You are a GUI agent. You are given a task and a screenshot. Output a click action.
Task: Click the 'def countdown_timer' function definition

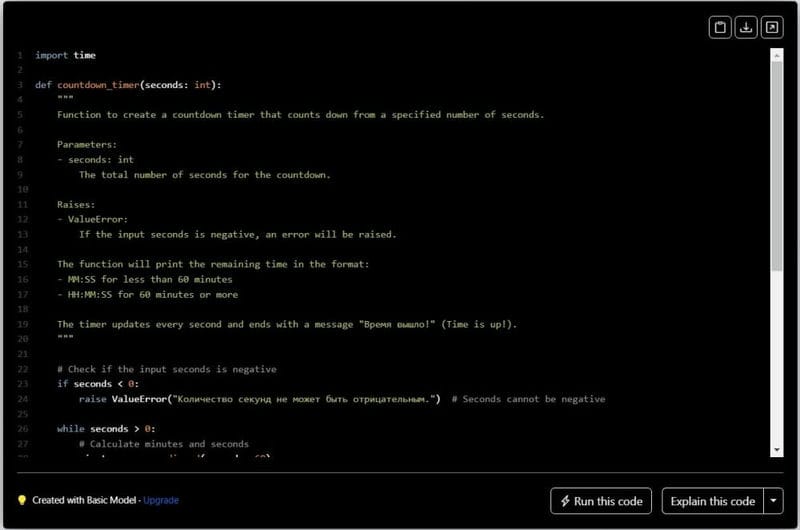pos(128,85)
